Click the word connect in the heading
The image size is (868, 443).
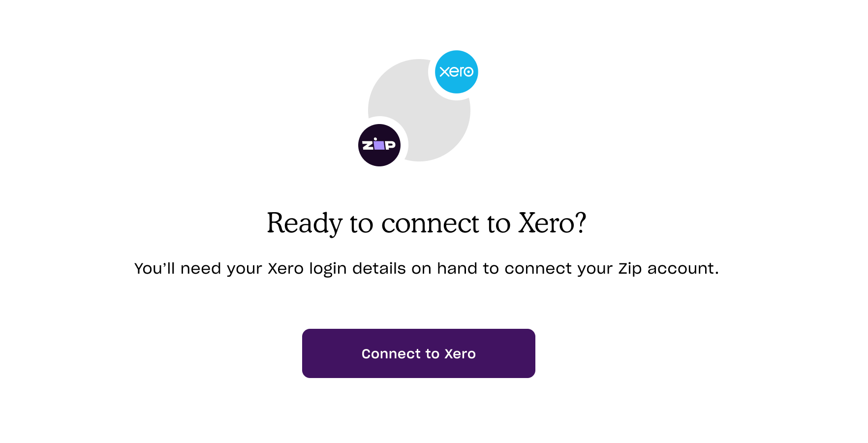(x=430, y=224)
